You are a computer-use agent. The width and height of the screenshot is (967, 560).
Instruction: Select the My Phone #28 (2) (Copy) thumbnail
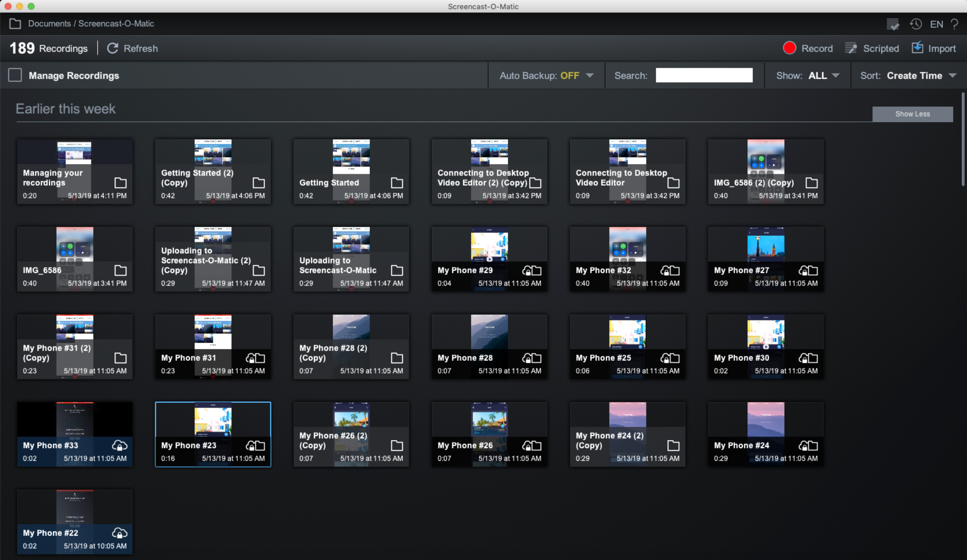coord(351,346)
